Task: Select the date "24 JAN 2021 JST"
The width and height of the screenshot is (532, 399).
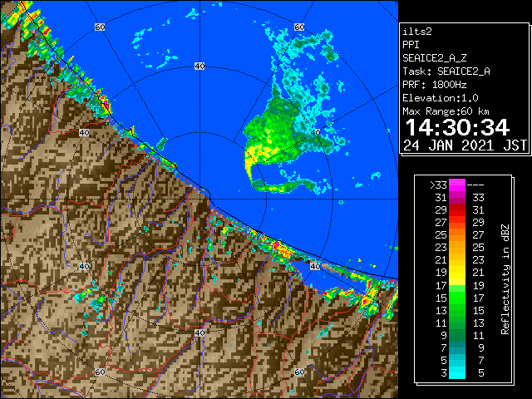Action: 465,145
